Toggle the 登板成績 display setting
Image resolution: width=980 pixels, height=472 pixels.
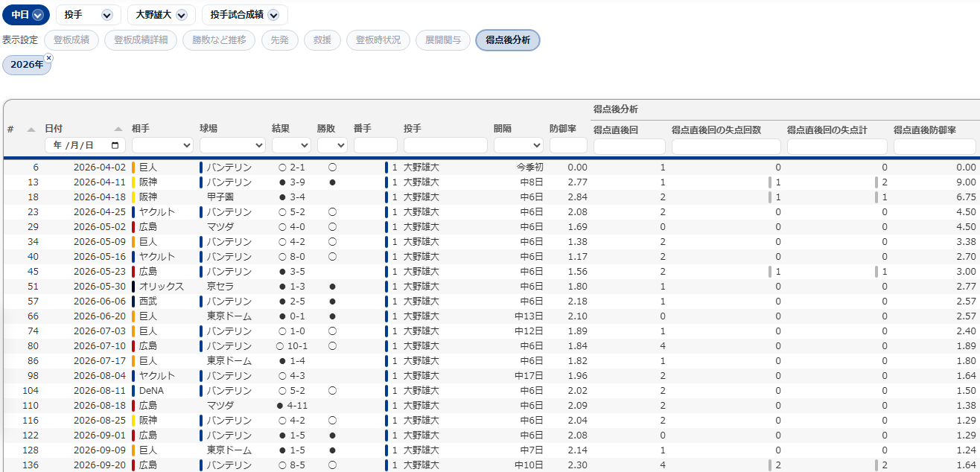tap(71, 40)
